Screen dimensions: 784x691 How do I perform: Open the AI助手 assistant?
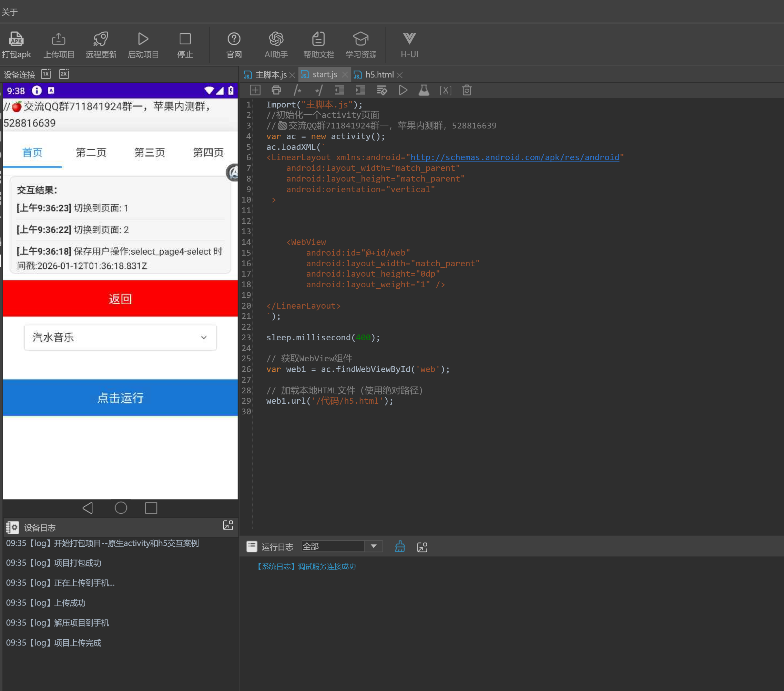coord(276,39)
